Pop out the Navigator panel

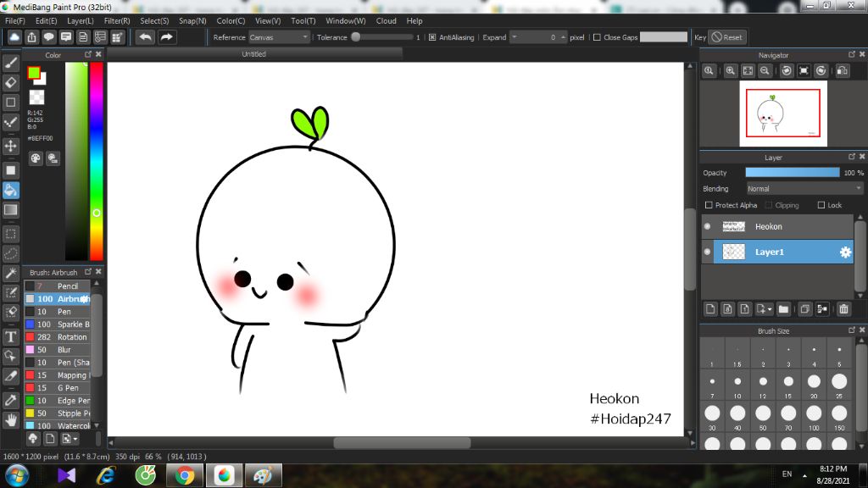851,54
